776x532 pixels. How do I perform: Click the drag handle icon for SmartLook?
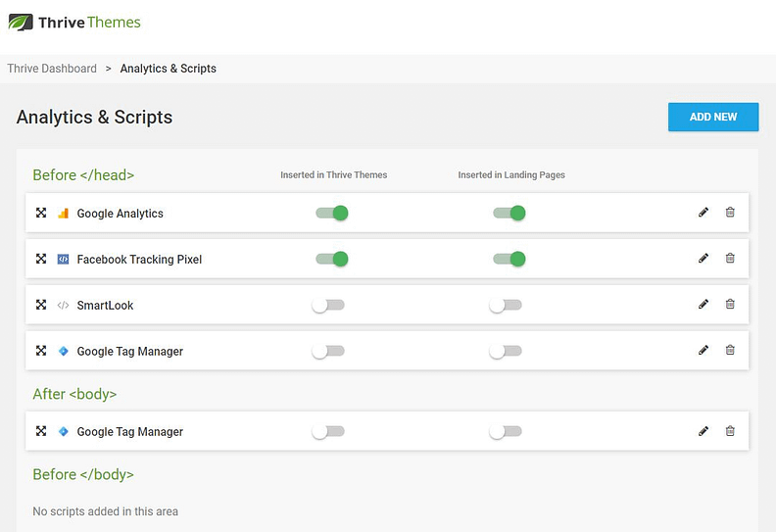41,305
